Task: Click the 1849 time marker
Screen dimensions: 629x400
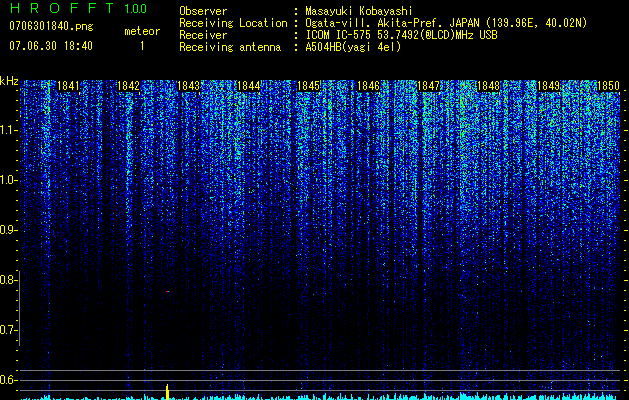Action: coord(548,86)
